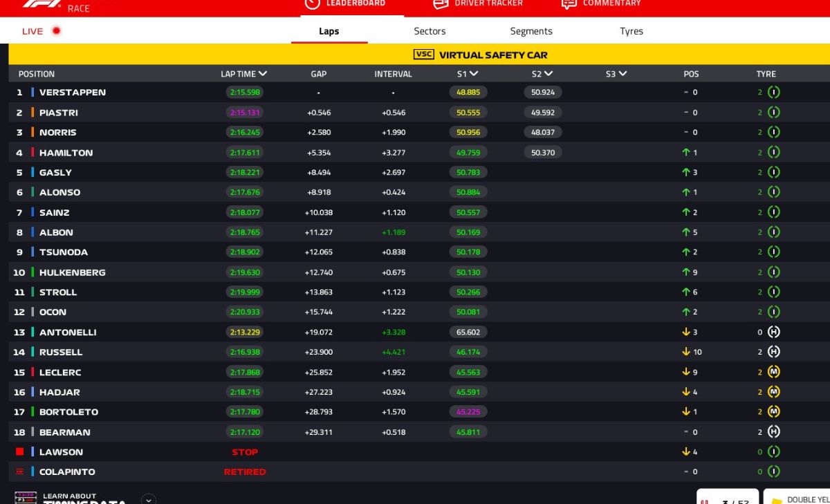Click Antonelli's hard tyre icon
Screen dimensions: 830x504
(x=773, y=332)
